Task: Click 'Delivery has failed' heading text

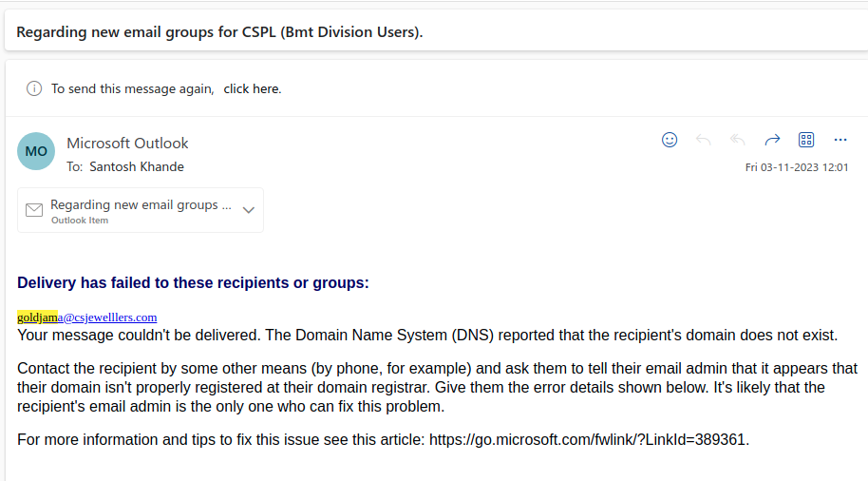Action: [x=193, y=282]
